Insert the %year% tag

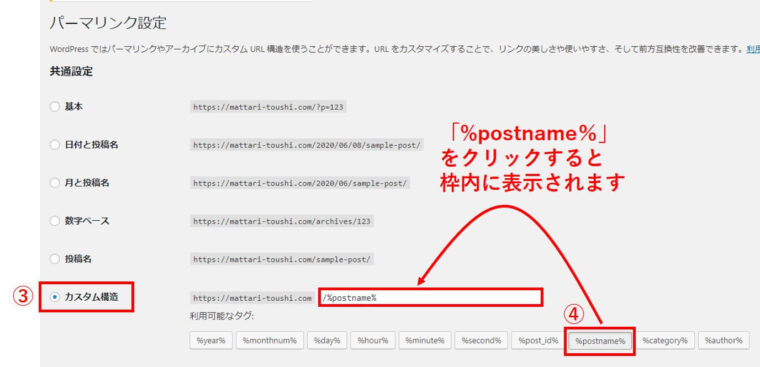[x=211, y=340]
